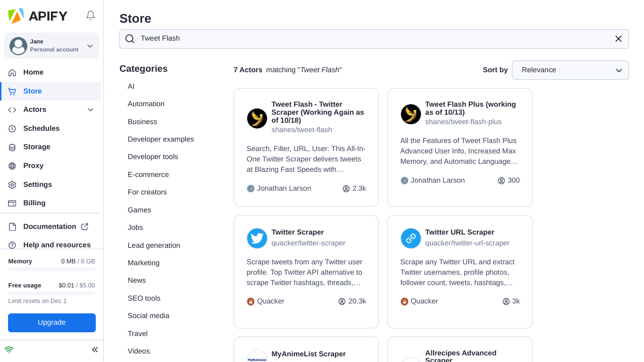Go to Schedules in the sidebar
644x362 pixels.
coord(42,128)
